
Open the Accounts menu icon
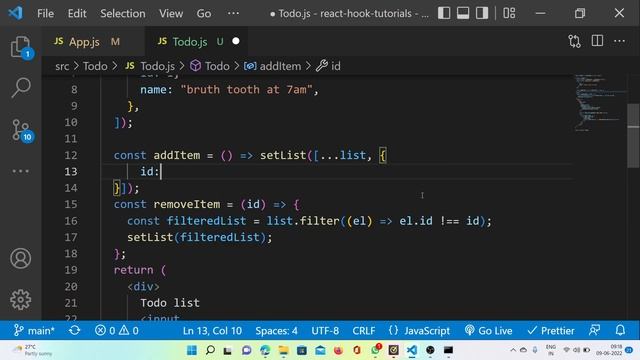point(20,258)
